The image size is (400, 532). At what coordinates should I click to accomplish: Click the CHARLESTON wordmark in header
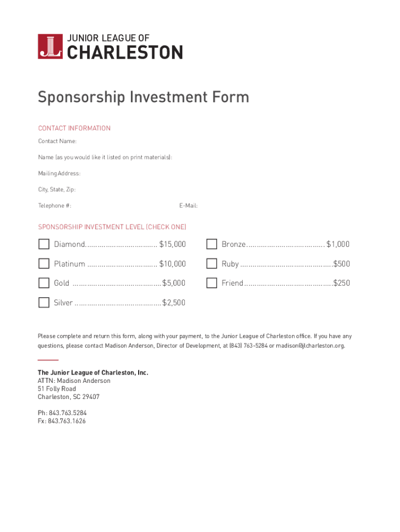click(125, 52)
